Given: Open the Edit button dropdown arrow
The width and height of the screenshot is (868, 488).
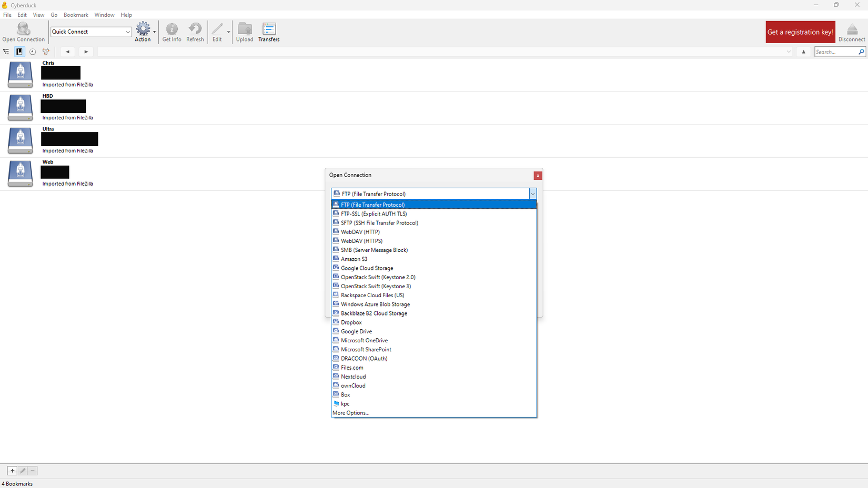Looking at the screenshot, I should point(228,32).
